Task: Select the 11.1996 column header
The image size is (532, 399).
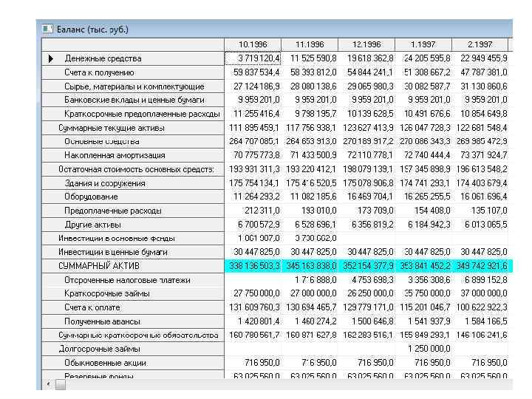Action: coord(310,44)
